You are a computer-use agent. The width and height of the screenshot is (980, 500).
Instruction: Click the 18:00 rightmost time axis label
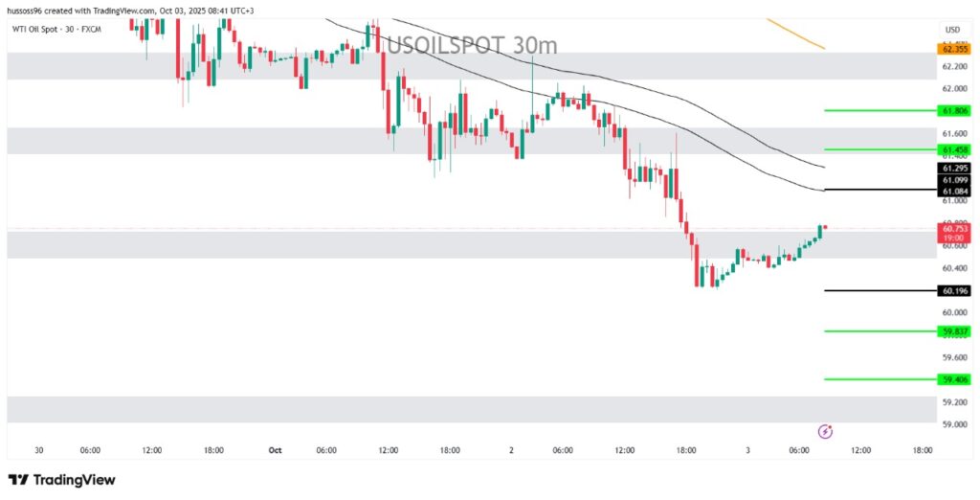[923, 449]
